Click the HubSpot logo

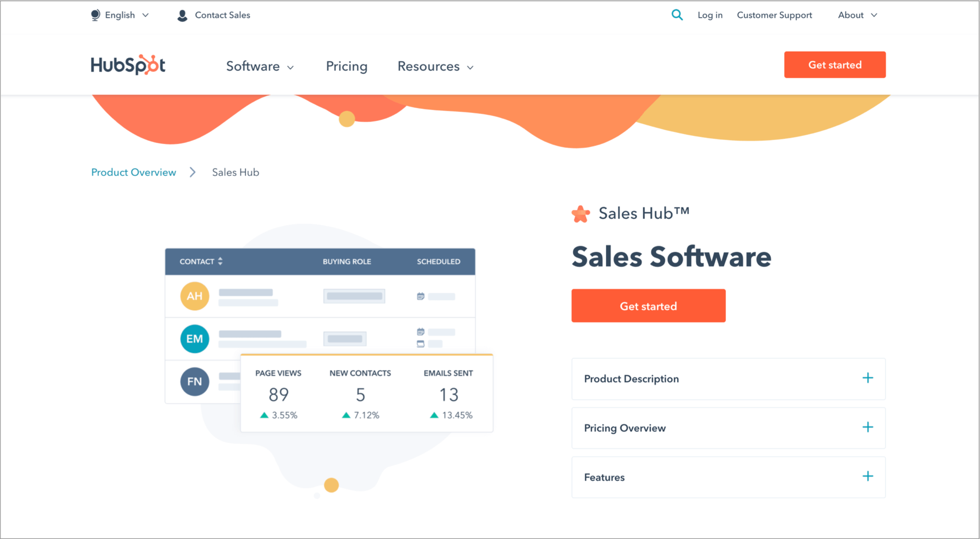tap(128, 65)
